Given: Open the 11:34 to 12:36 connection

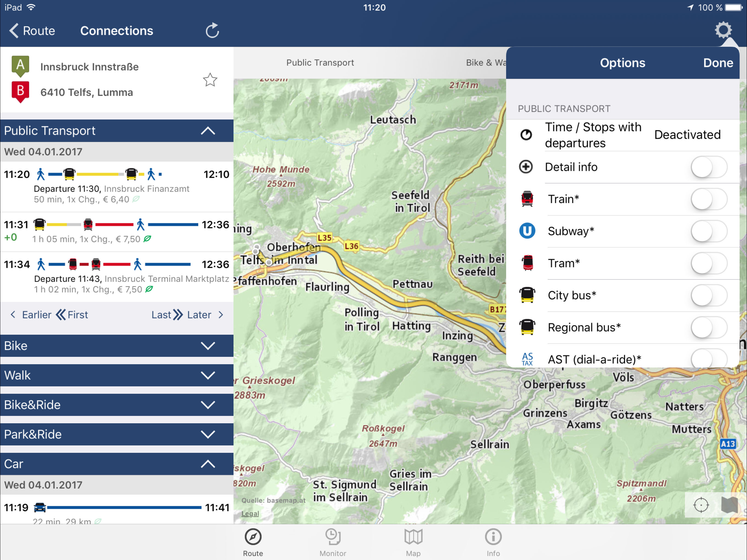Looking at the screenshot, I should (x=116, y=277).
